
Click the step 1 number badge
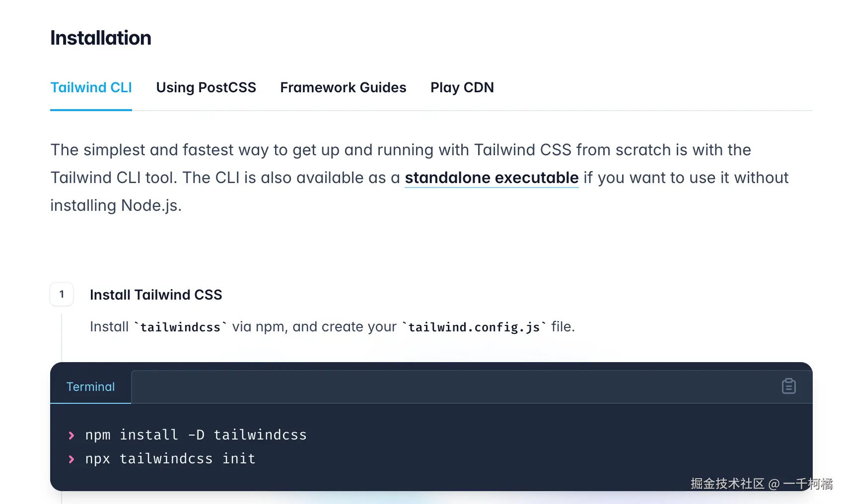(62, 294)
